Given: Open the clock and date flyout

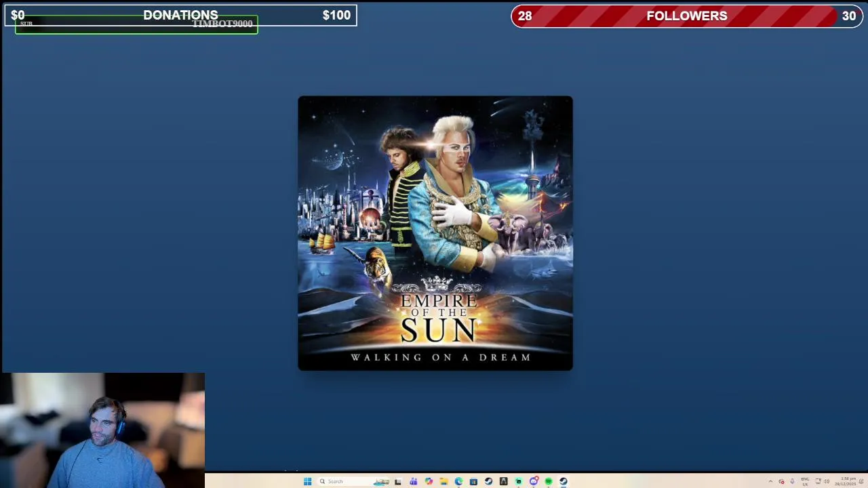Looking at the screenshot, I should point(846,482).
